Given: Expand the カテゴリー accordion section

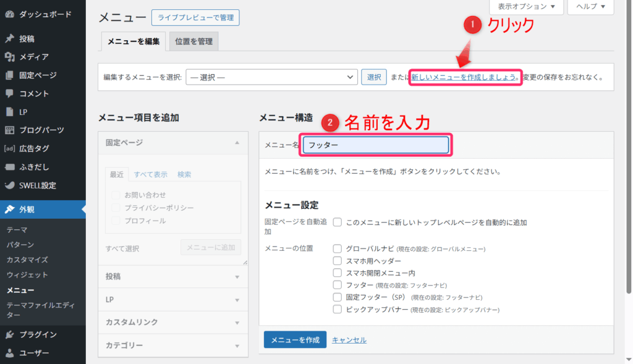Looking at the screenshot, I should click(x=173, y=345).
